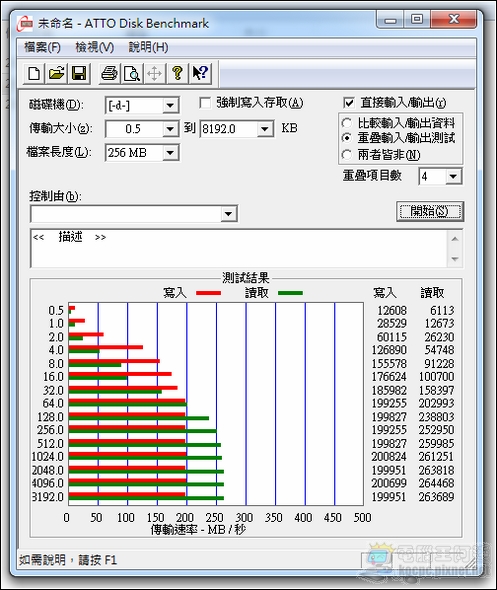Expand the minimum transfer size 0.5 dropdown
Image resolution: width=497 pixels, height=590 pixels.
(170, 129)
